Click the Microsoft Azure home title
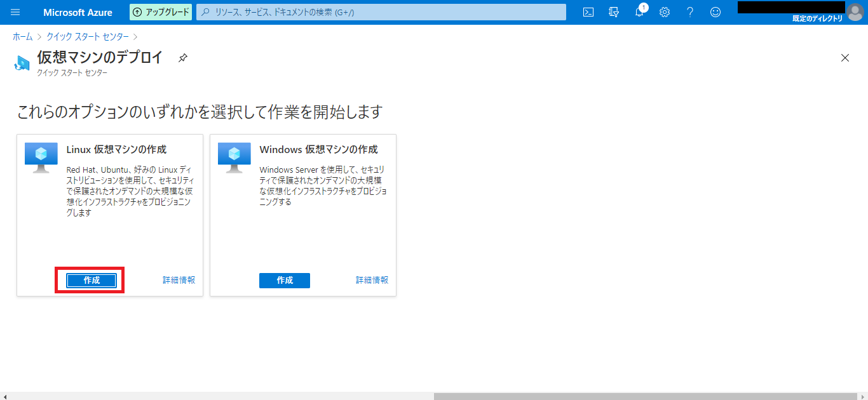This screenshot has height=400, width=868. (78, 12)
